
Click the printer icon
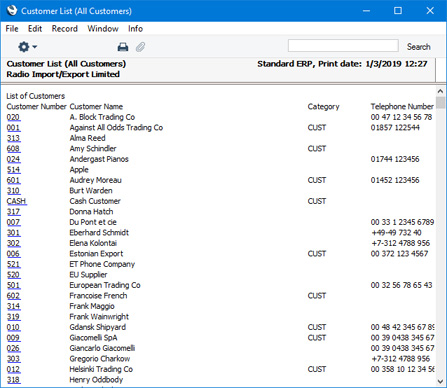point(123,47)
